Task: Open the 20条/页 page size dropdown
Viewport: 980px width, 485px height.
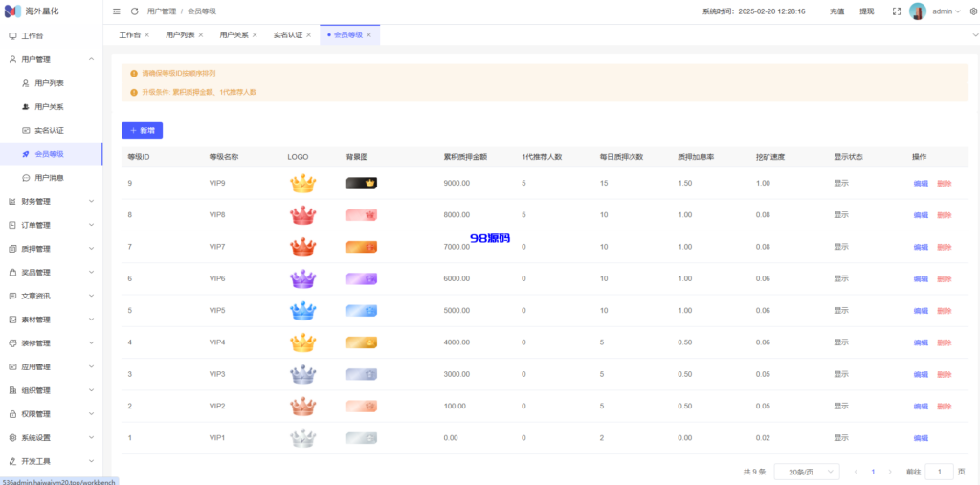Action: tap(807, 472)
